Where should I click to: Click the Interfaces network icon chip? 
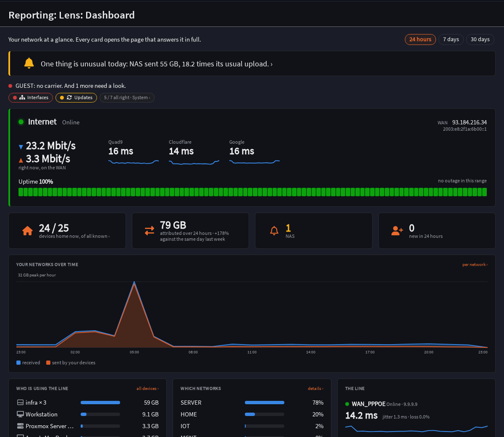(22, 97)
